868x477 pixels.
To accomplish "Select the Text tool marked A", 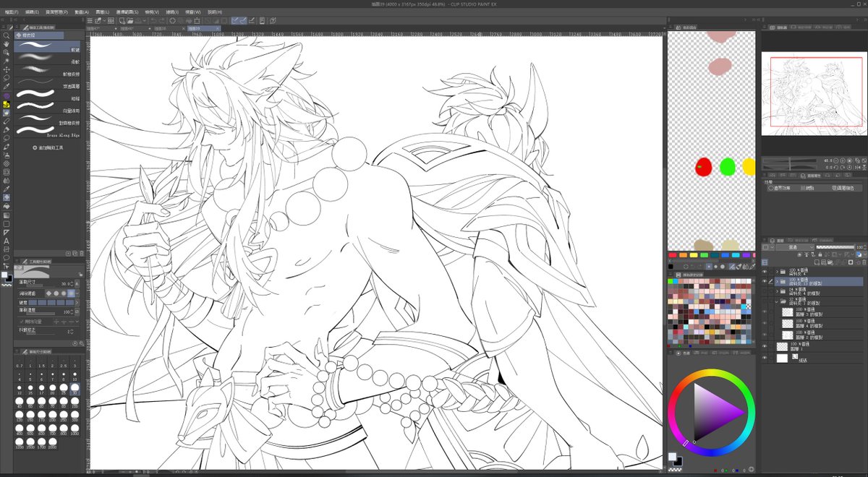I will [6, 241].
